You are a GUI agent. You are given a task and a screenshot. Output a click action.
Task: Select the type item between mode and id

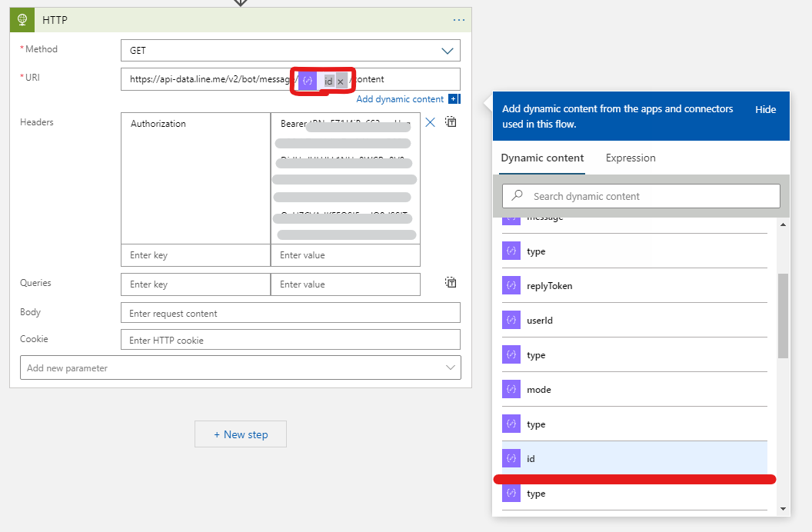[635, 424]
